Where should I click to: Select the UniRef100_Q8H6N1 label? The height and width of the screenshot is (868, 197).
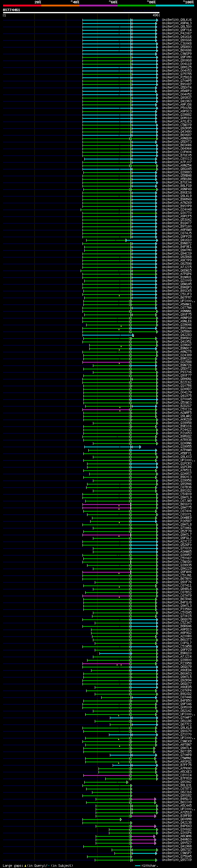(x=176, y=379)
